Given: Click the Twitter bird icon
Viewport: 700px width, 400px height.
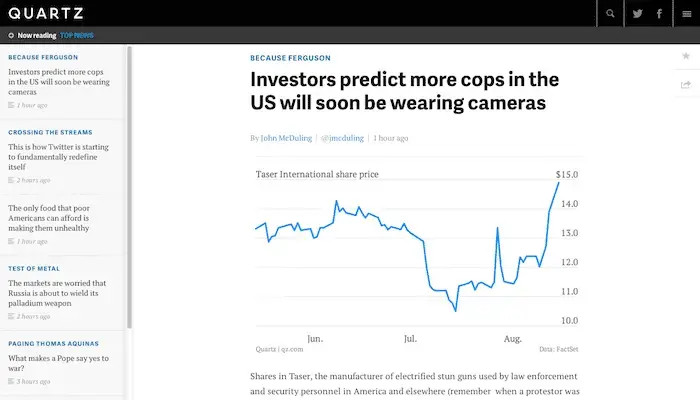Looking at the screenshot, I should click(636, 14).
